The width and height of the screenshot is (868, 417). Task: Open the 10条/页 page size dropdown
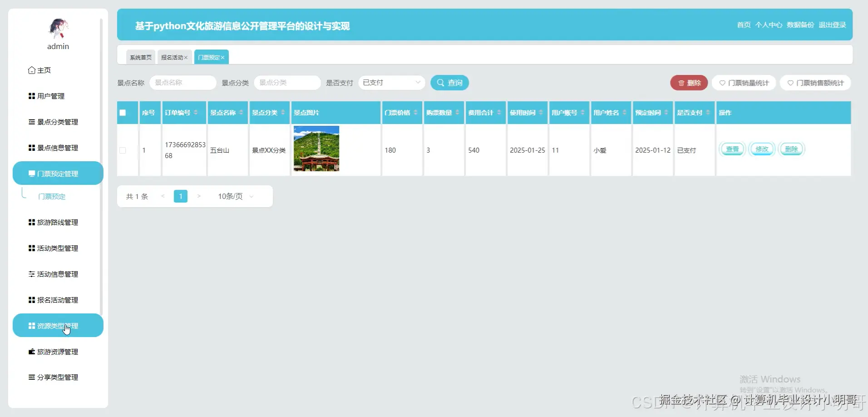pyautogui.click(x=236, y=196)
